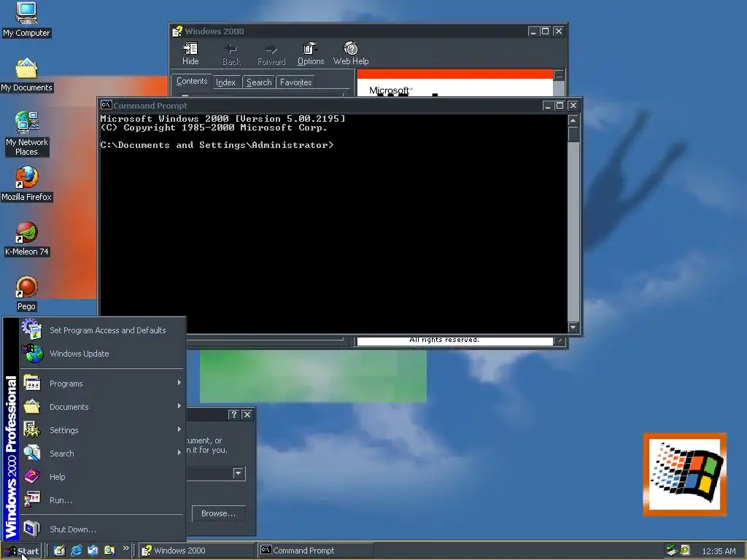Click the Help book icon in Start menu
The image size is (747, 560).
pyautogui.click(x=32, y=475)
